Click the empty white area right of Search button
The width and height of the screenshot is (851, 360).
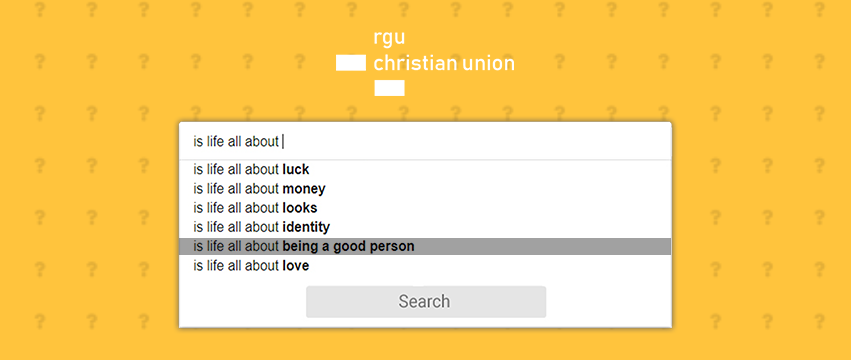pyautogui.click(x=608, y=301)
